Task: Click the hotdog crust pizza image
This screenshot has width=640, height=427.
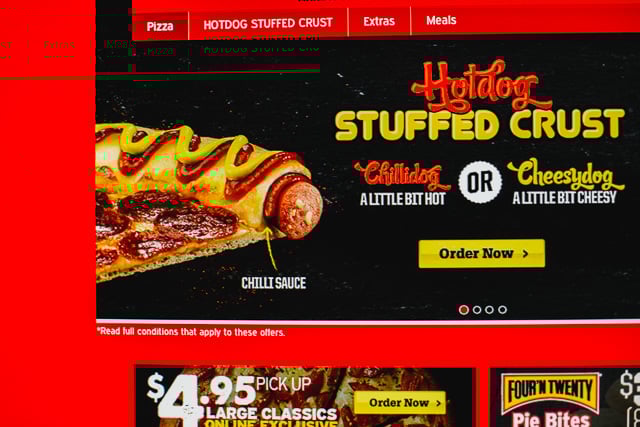Action: [x=209, y=200]
